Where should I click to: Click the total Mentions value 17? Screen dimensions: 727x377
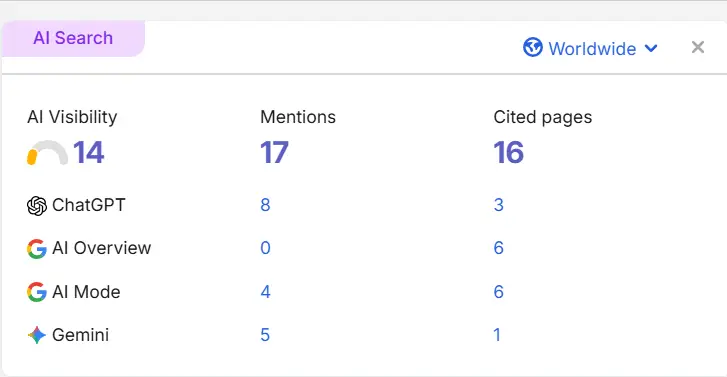click(274, 153)
